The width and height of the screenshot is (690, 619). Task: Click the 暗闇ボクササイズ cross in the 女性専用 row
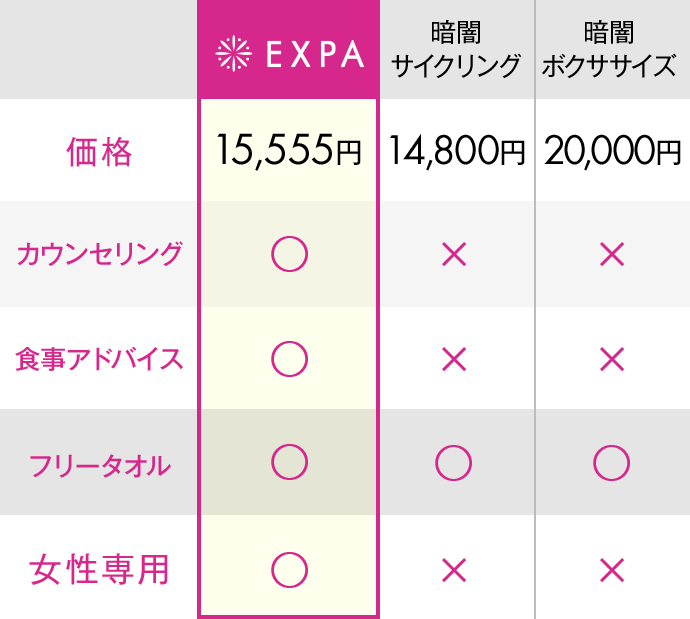(612, 570)
